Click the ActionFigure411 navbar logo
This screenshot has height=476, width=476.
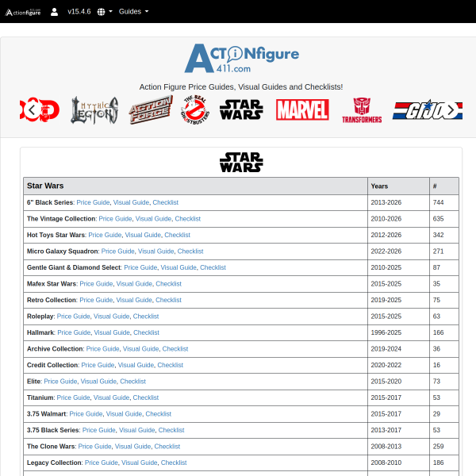coord(23,12)
